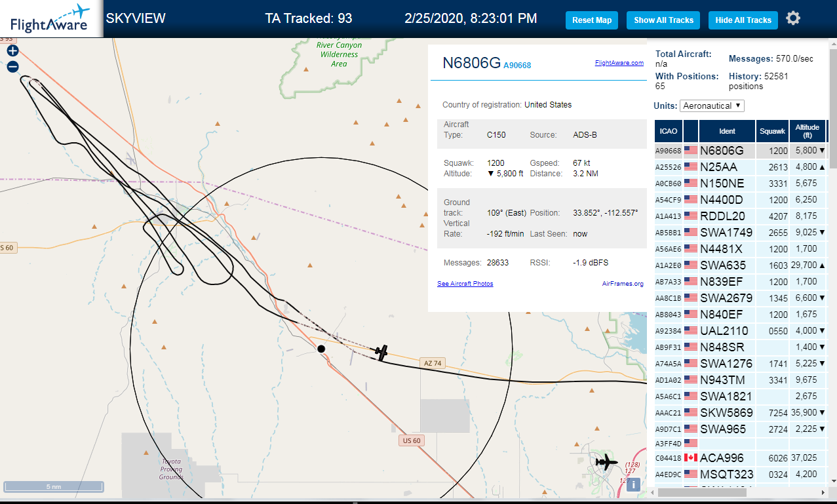The width and height of the screenshot is (837, 504).
Task: Select the SKW5869 aircraft row
Action: [741, 413]
